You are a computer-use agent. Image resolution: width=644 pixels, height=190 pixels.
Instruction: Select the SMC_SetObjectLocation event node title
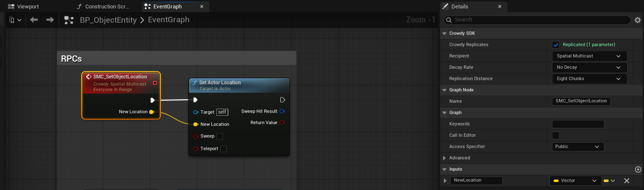[x=120, y=77]
